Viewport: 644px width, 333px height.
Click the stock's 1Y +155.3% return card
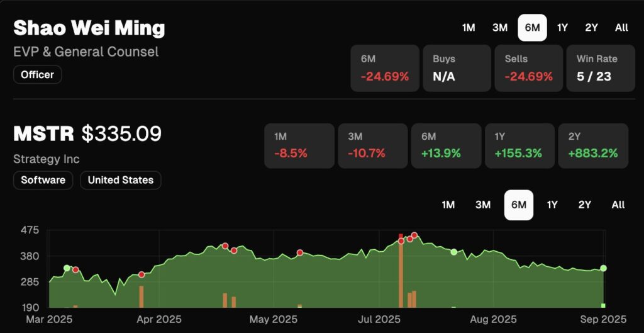[x=519, y=145]
